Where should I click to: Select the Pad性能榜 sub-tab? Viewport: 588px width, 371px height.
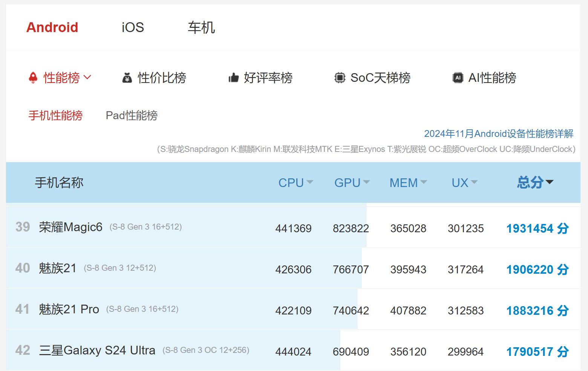click(x=132, y=115)
